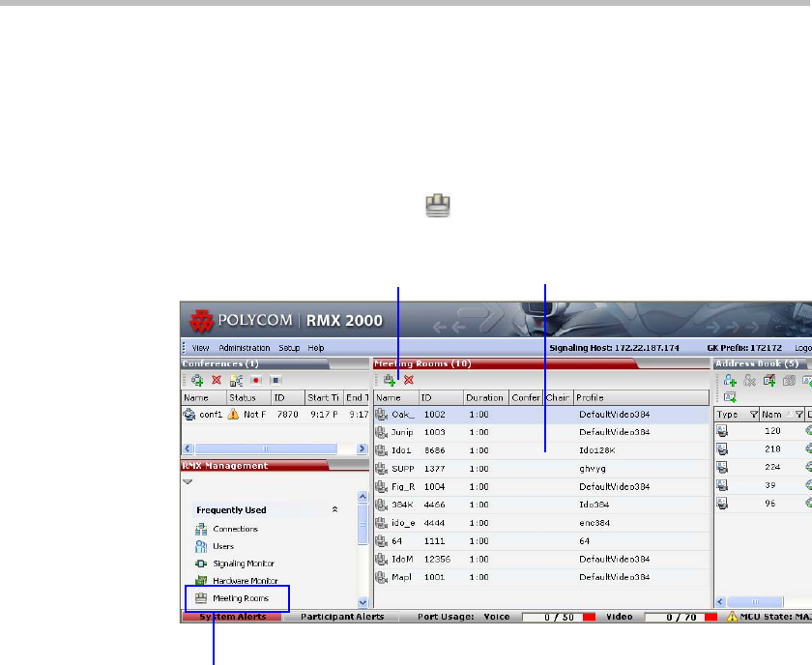Screen dimensions: 812x665
Task: Open Name column filter in Address Book
Action: [x=799, y=415]
